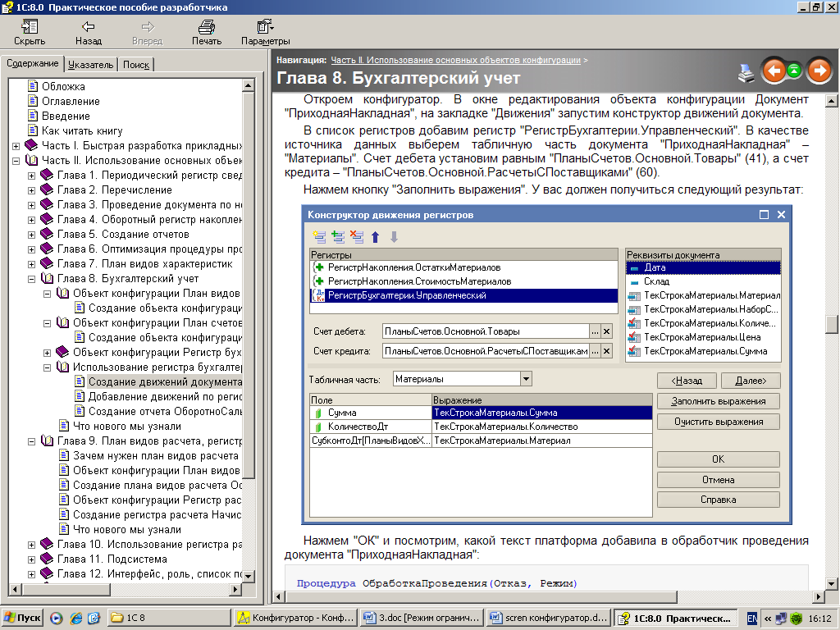Screen dimensions: 840x630
Task: Go to next page with orange right arrow
Action: tap(818, 71)
